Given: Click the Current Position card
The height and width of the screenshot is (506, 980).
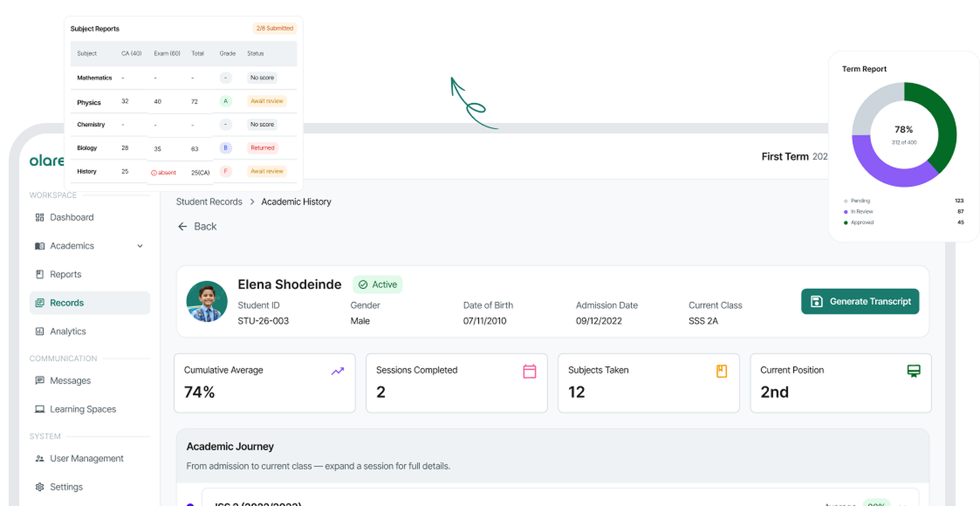Looking at the screenshot, I should point(841,383).
